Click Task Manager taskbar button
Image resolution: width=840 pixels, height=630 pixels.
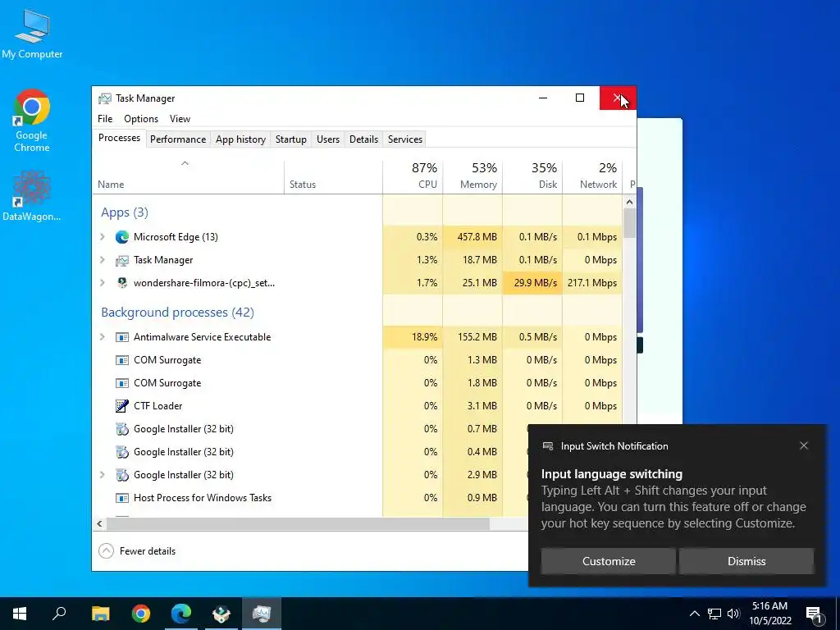click(x=262, y=614)
